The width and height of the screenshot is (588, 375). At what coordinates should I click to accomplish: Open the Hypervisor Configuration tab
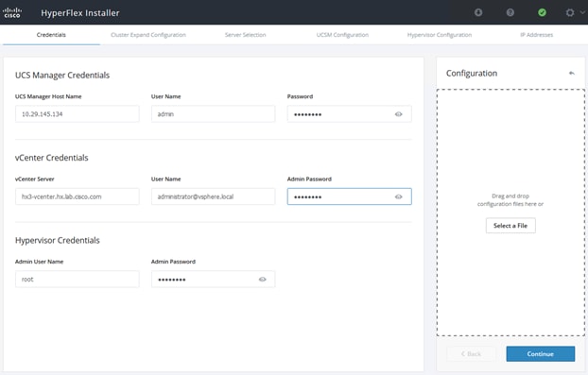pos(440,35)
